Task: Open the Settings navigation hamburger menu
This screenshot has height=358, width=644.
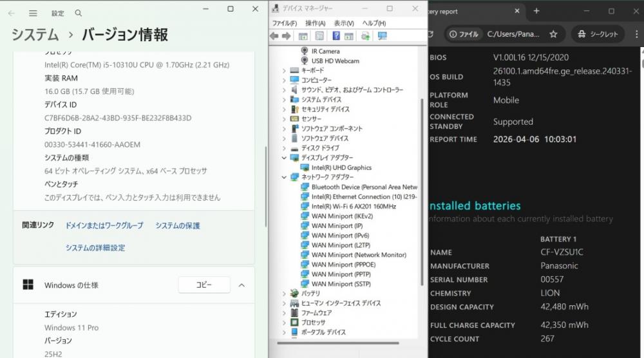Action: 33,13
